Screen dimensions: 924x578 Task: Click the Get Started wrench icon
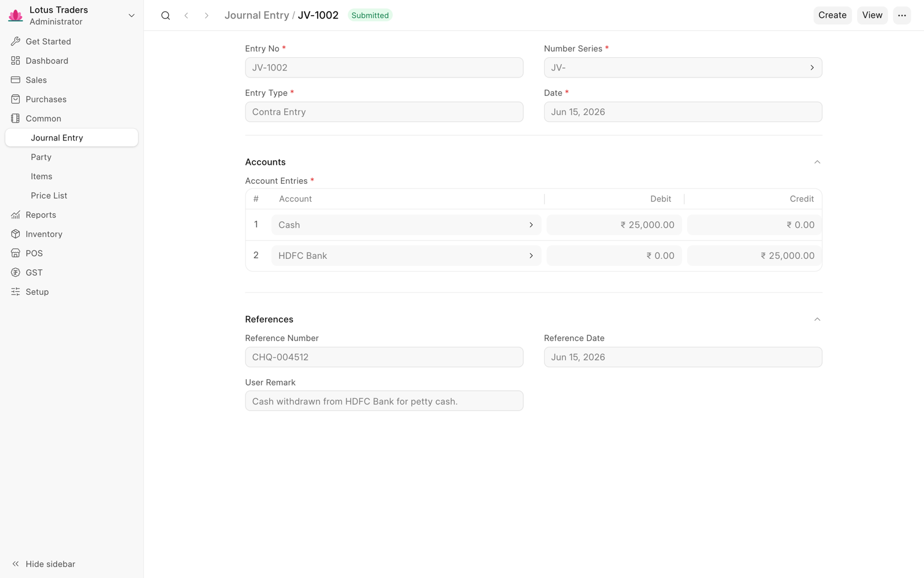pos(16,42)
